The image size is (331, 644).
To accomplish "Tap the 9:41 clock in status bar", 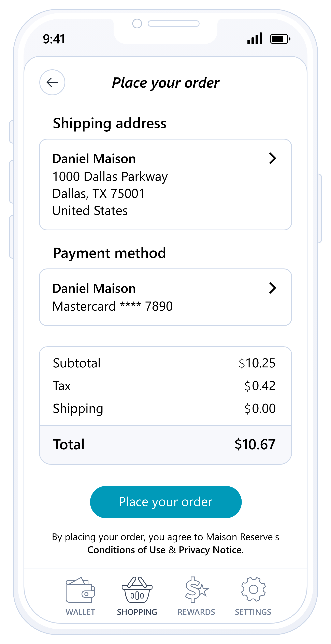I will click(x=54, y=39).
